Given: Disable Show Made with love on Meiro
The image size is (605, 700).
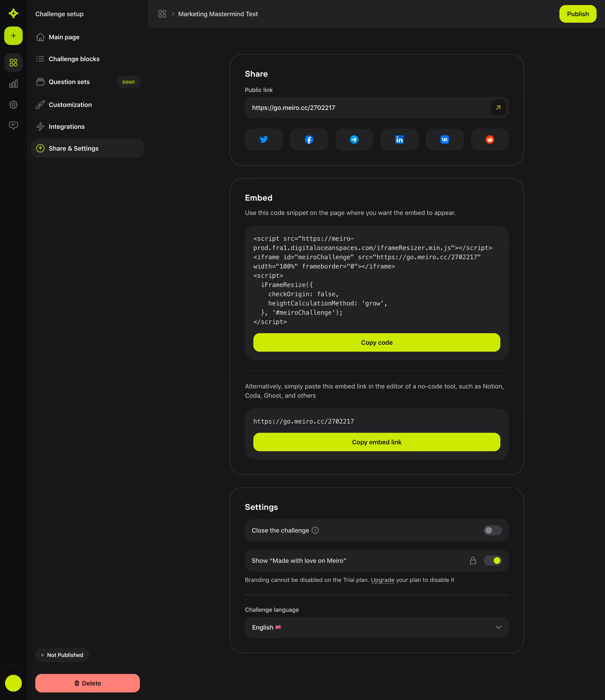Looking at the screenshot, I should pyautogui.click(x=493, y=561).
